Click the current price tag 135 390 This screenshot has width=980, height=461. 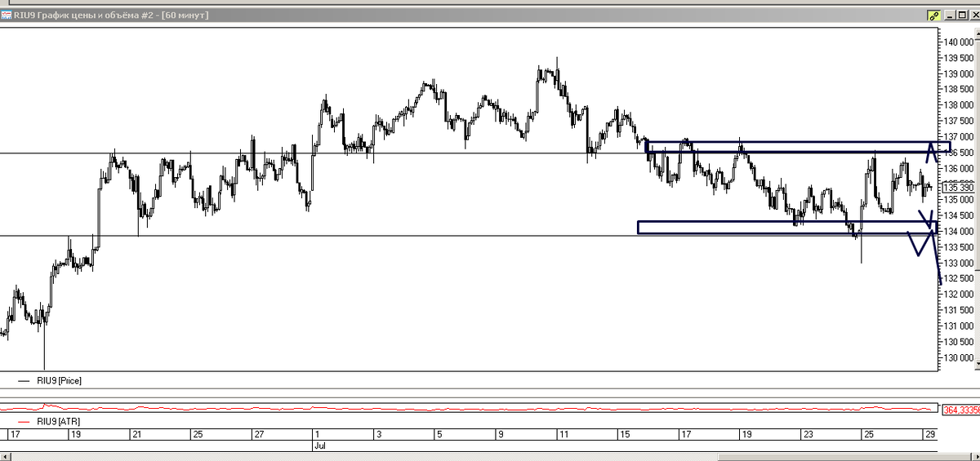pyautogui.click(x=958, y=188)
